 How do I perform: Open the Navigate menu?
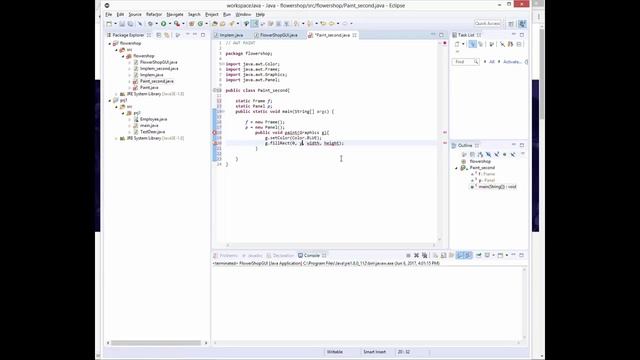pyautogui.click(x=175, y=14)
